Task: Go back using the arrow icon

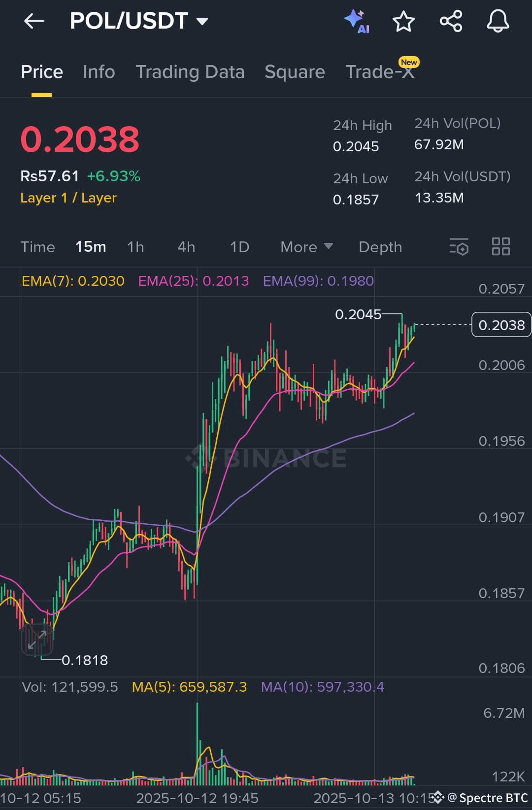Action: click(34, 21)
